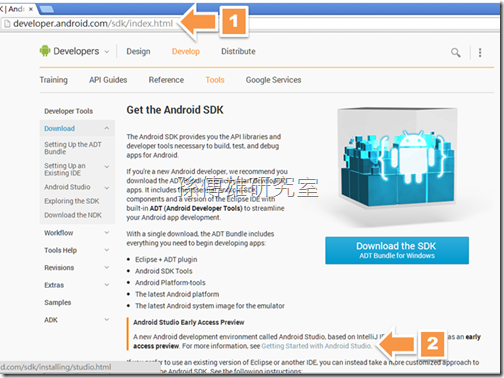Click the Revisions sidebar label

click(x=59, y=267)
